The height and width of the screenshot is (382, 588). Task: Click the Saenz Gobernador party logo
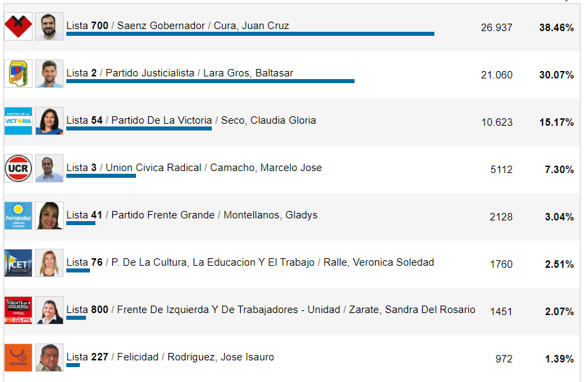[18, 26]
